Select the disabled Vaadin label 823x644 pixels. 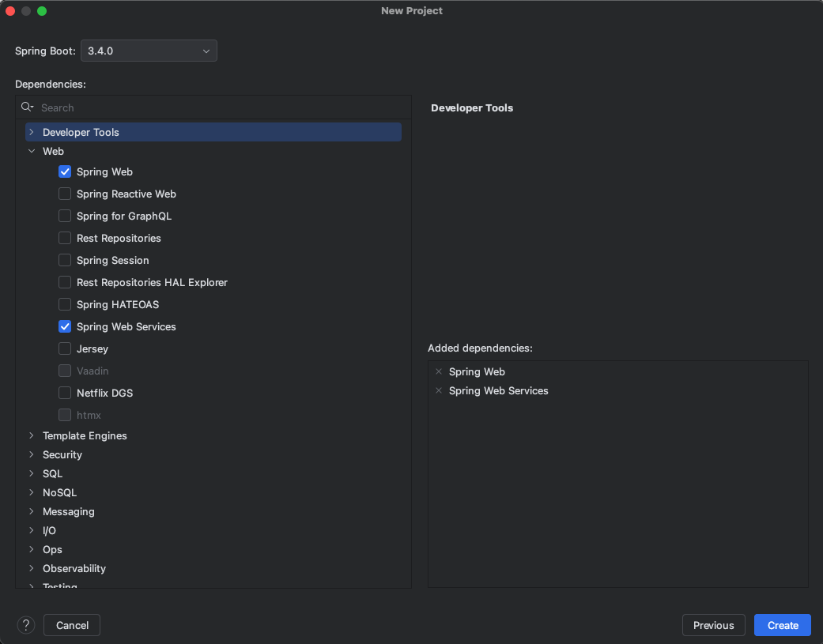[92, 371]
